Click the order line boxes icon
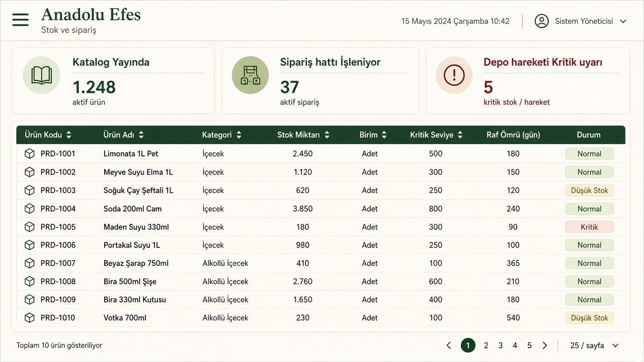Image resolution: width=644 pixels, height=362 pixels. pyautogui.click(x=250, y=75)
